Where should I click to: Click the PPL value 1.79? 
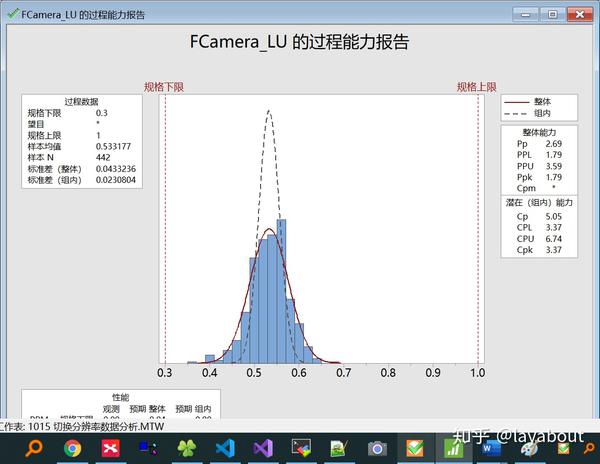(x=554, y=155)
